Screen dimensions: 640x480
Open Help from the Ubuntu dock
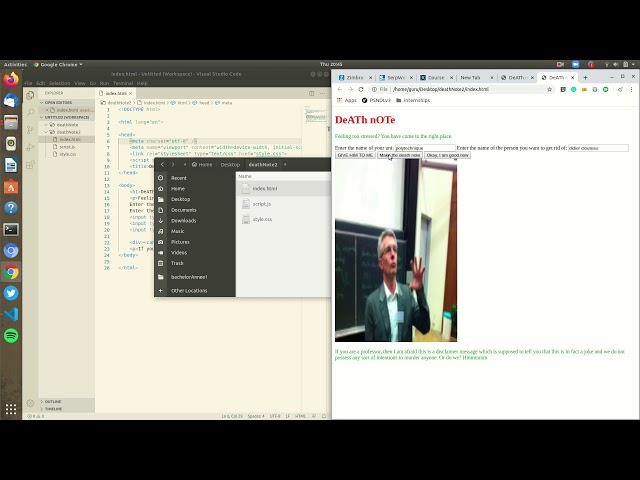[11, 208]
